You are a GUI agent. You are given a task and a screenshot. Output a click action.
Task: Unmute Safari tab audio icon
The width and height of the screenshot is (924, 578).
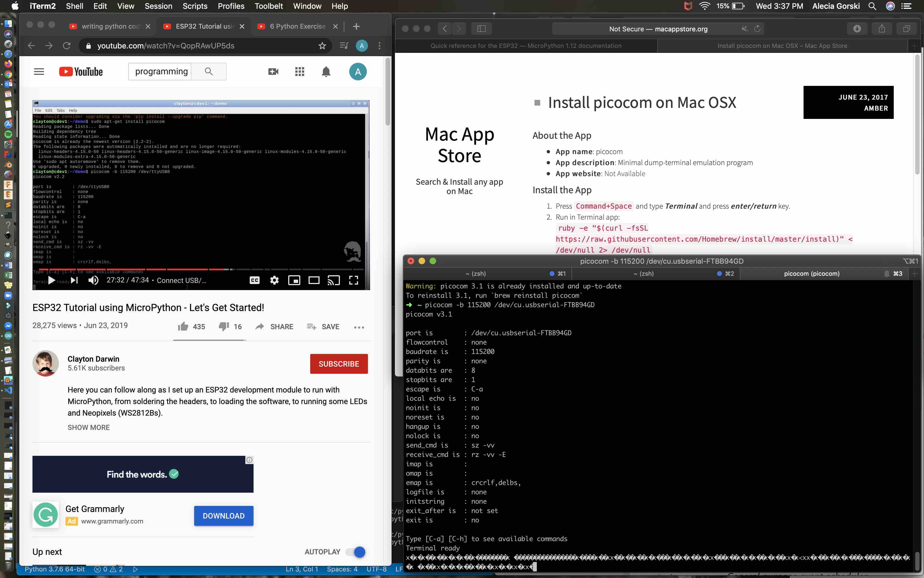click(x=744, y=29)
